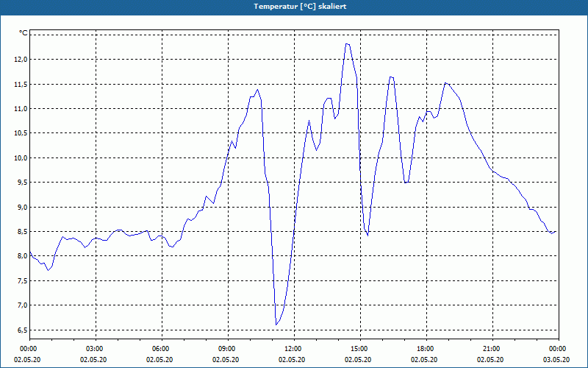Click the 02.05.20 date below 18:00

(424, 360)
